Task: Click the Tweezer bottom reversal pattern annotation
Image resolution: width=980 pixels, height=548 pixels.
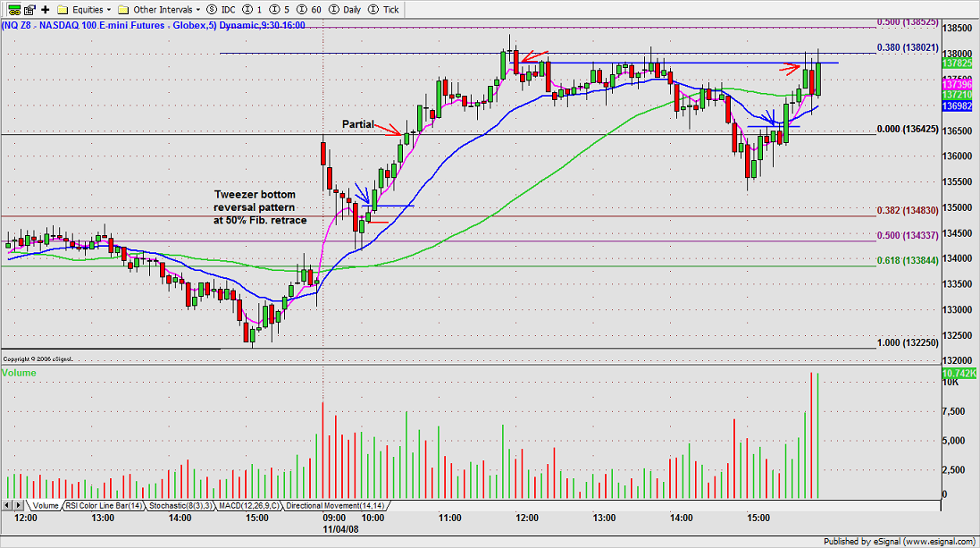Action: [x=260, y=207]
